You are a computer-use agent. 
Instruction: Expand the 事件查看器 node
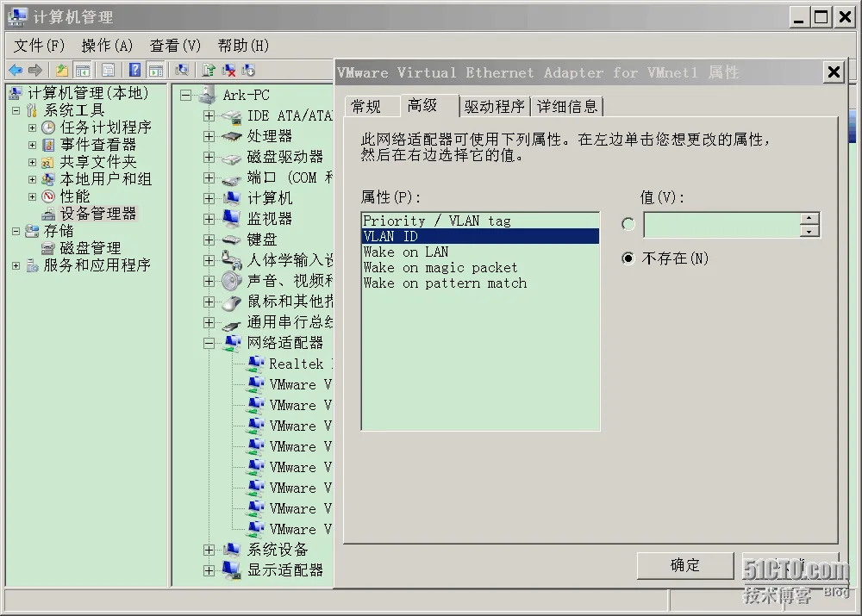coord(33,145)
